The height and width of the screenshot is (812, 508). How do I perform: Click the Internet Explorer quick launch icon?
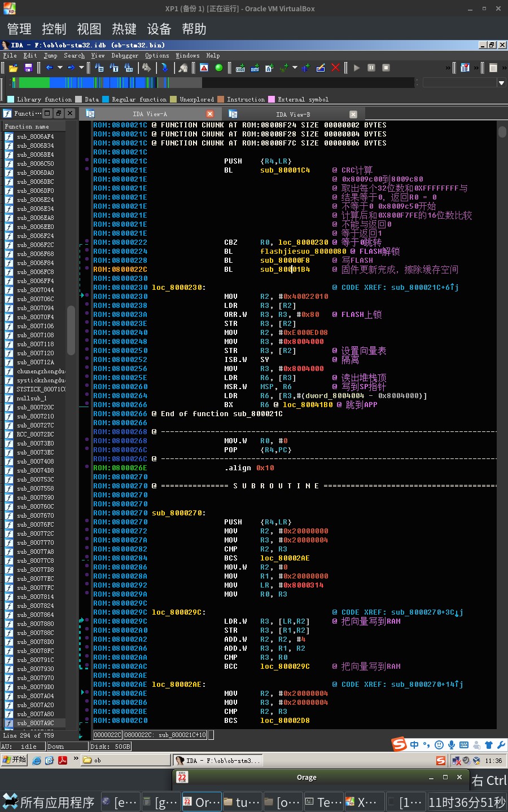click(x=37, y=760)
